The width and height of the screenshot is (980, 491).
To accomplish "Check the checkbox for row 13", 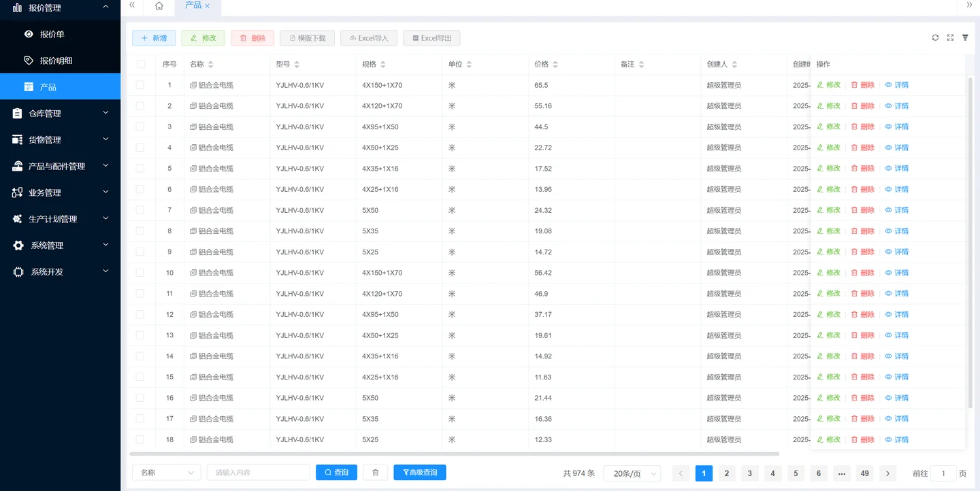I will click(140, 335).
